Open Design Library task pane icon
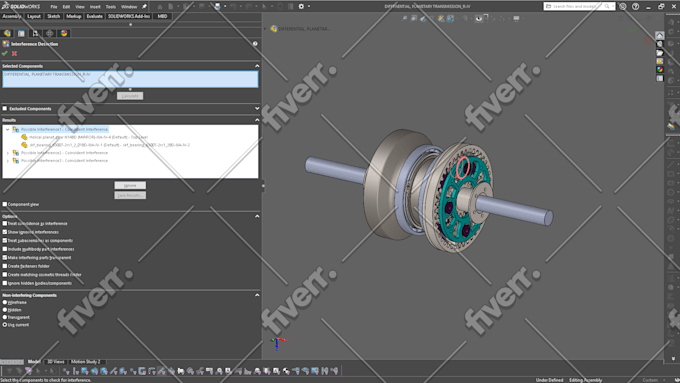680x383 pixels. coord(660,44)
